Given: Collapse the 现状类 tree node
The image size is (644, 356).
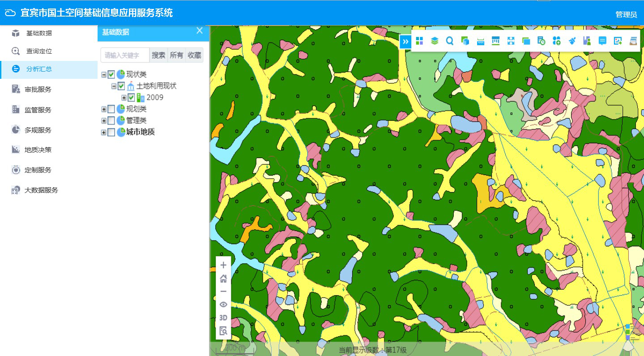Looking at the screenshot, I should click(104, 75).
